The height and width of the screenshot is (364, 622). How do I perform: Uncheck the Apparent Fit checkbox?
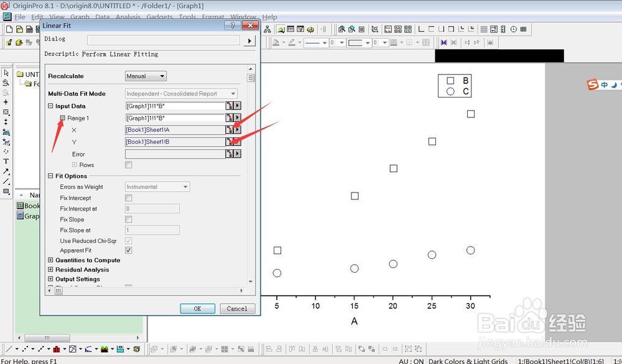[129, 250]
